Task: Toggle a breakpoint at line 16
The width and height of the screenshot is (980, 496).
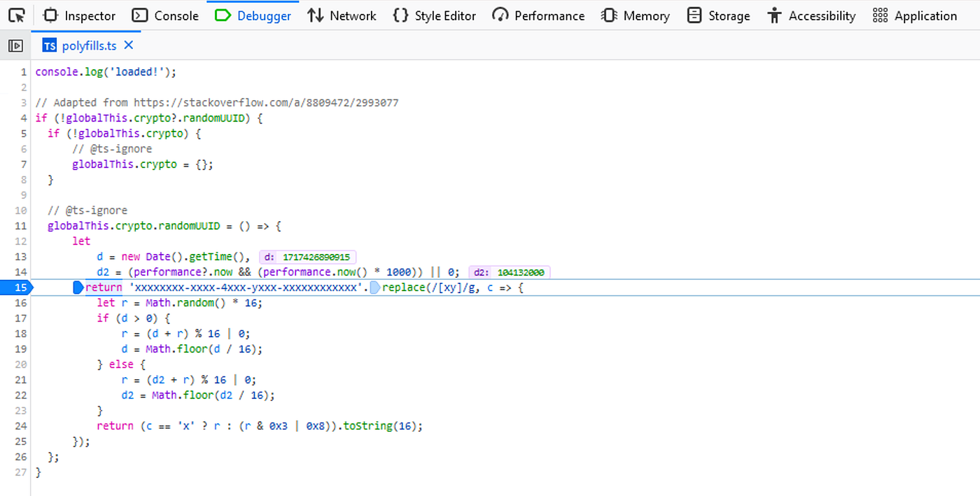Action: click(21, 302)
